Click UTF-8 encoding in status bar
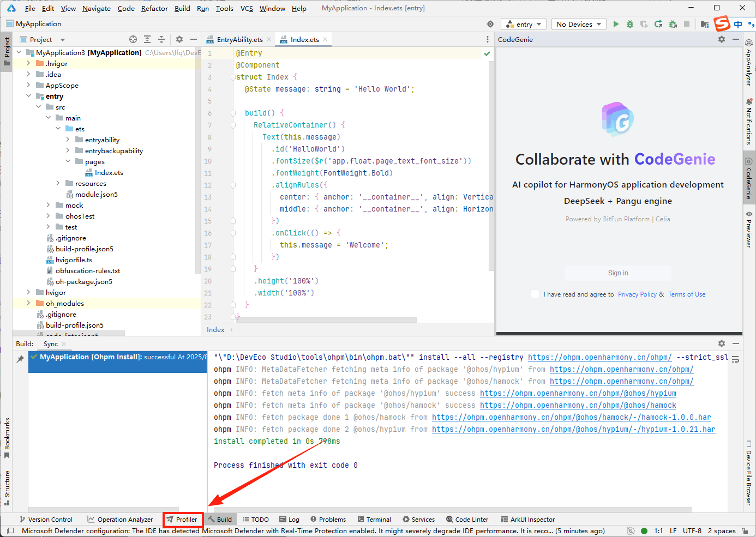Viewport: 756px width, 537px height. pyautogui.click(x=692, y=530)
